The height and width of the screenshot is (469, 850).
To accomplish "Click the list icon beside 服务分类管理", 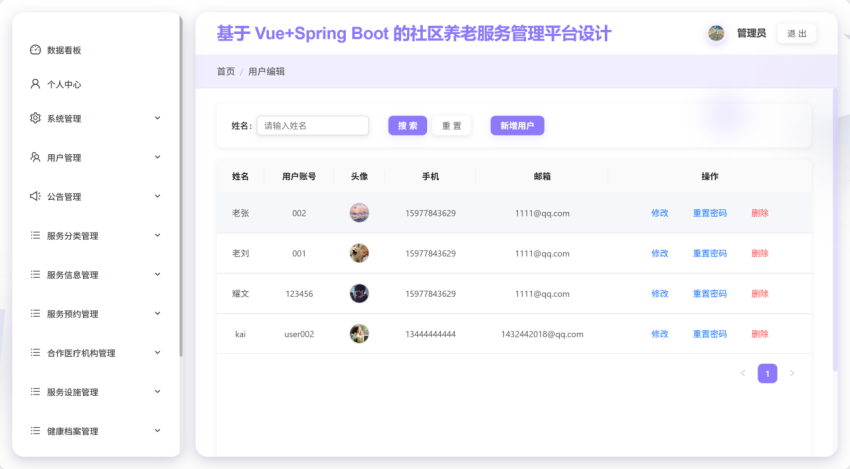I will (x=35, y=235).
